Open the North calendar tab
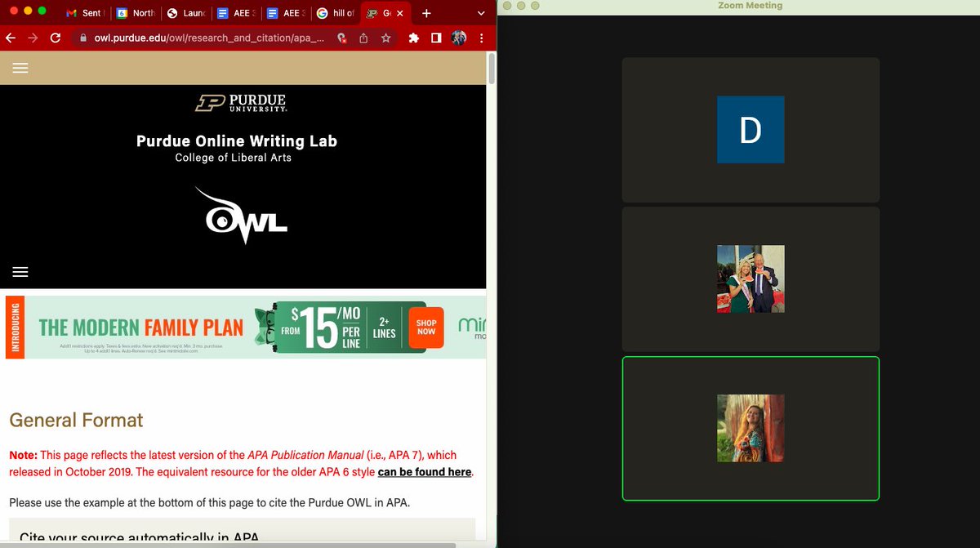The width and height of the screenshot is (980, 548). (134, 13)
